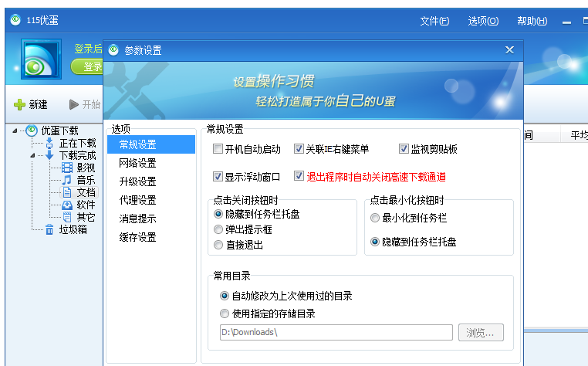Select 自动修改为上次使用过的目录

(225, 296)
